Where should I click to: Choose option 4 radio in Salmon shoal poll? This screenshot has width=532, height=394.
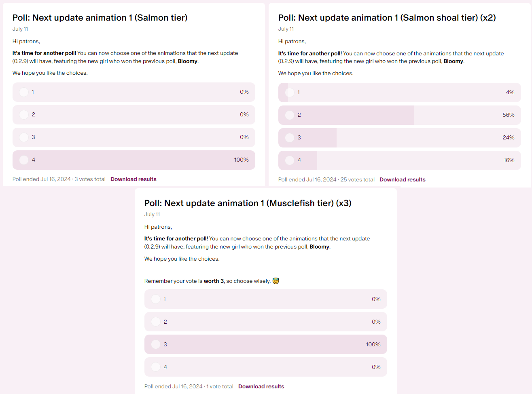coord(290,160)
